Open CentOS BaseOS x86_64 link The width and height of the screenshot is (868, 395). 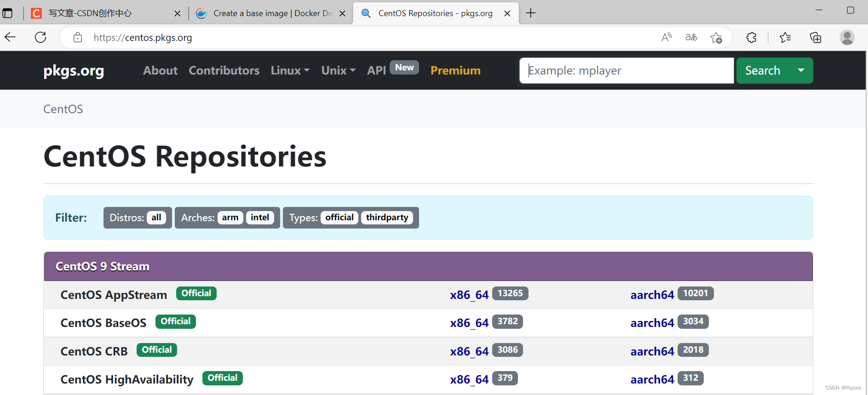pyautogui.click(x=469, y=323)
